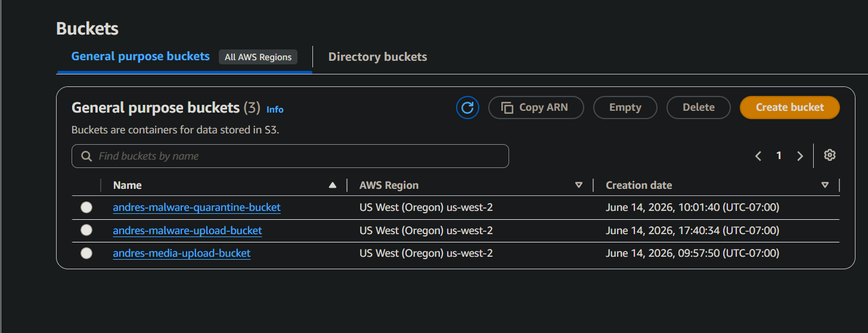Click the AWS Region column header

click(389, 185)
